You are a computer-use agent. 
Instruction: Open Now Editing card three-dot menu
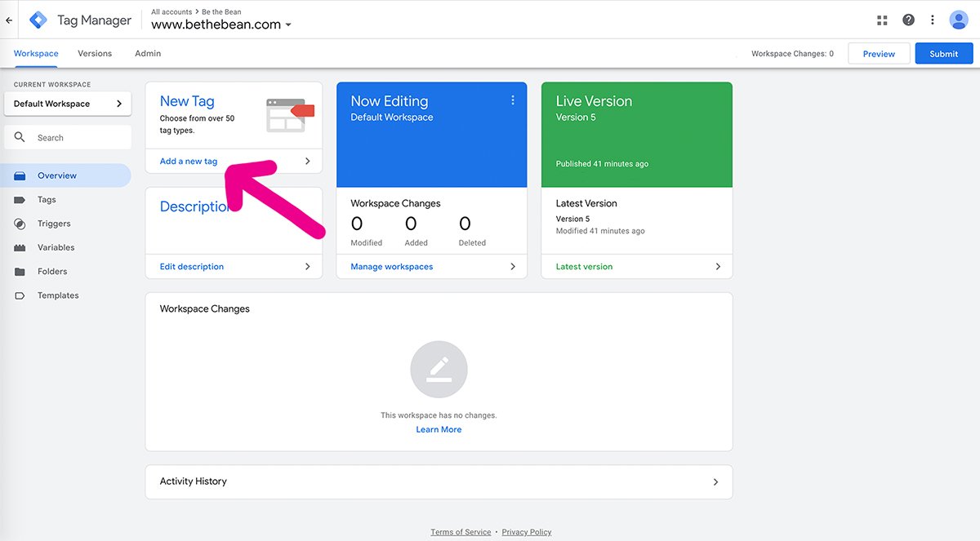513,100
